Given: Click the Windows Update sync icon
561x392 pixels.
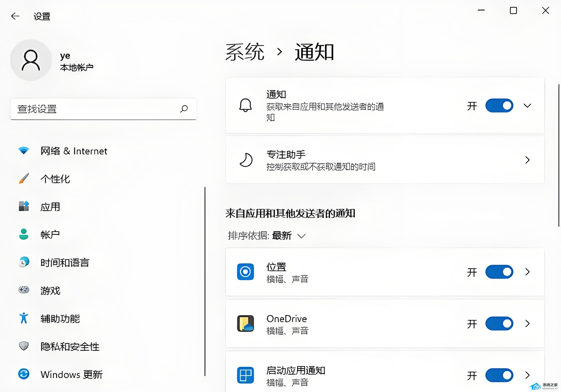Looking at the screenshot, I should pos(24,374).
